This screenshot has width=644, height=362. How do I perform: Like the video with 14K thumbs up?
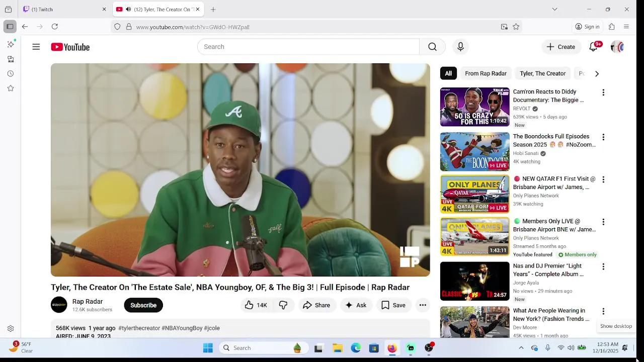point(256,305)
